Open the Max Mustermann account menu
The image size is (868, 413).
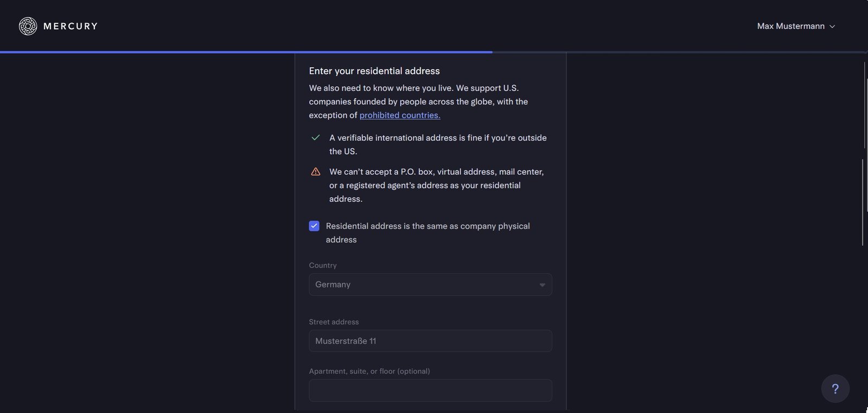coord(790,26)
